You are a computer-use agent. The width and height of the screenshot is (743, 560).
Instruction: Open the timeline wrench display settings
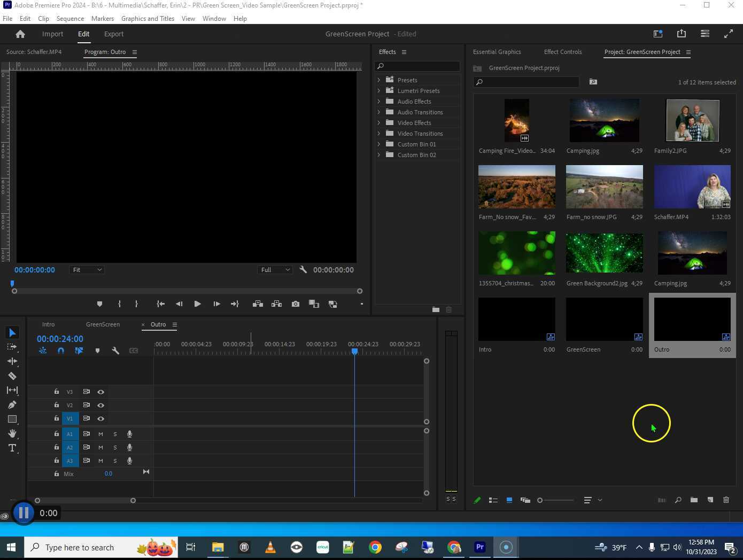(x=115, y=351)
